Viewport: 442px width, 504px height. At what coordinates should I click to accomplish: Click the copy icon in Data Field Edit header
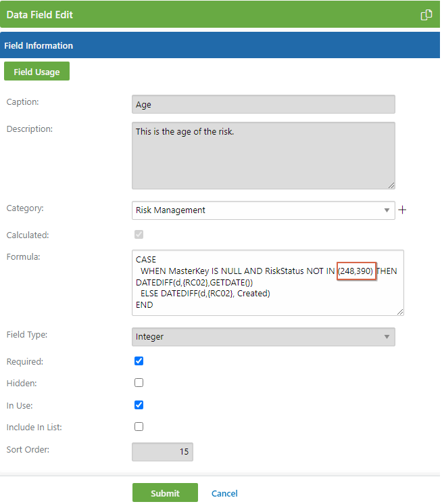coord(426,15)
